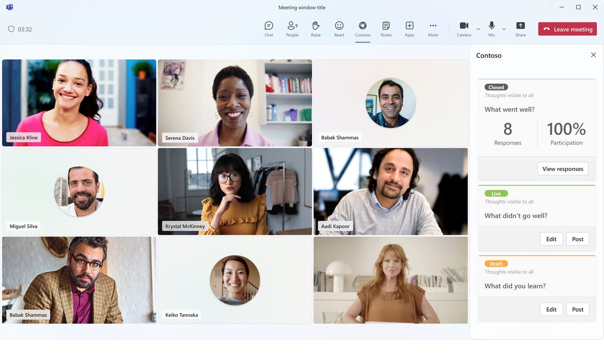Screen dimensions: 604x364
Task: Leave the meeting
Action: (x=567, y=29)
